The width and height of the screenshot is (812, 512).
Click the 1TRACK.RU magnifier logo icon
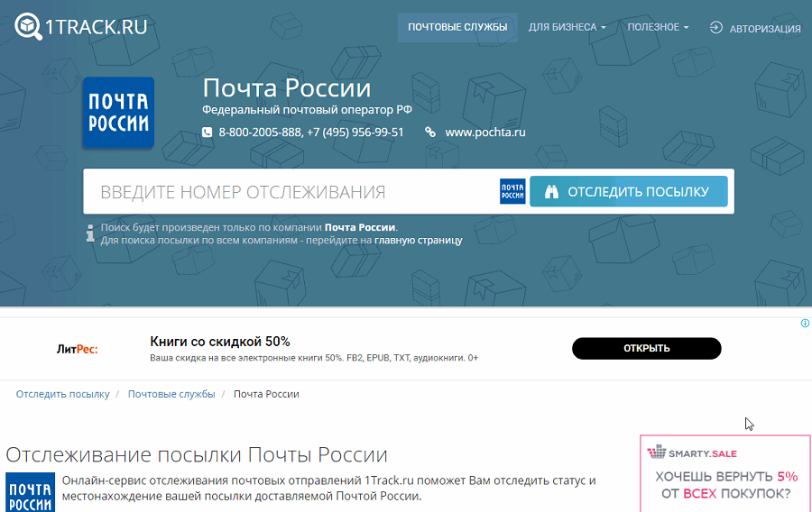pos(28,26)
